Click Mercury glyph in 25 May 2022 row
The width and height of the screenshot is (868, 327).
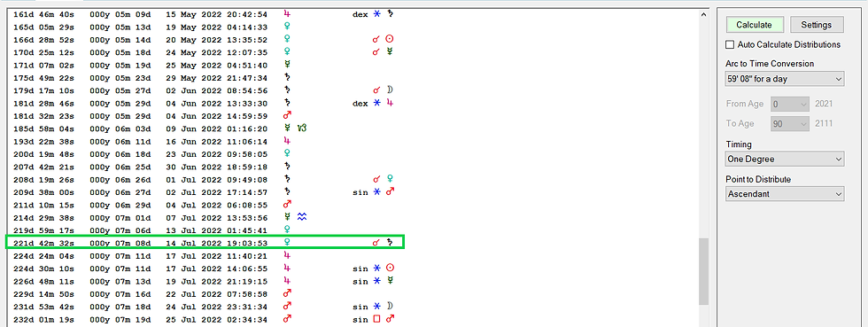[x=287, y=65]
